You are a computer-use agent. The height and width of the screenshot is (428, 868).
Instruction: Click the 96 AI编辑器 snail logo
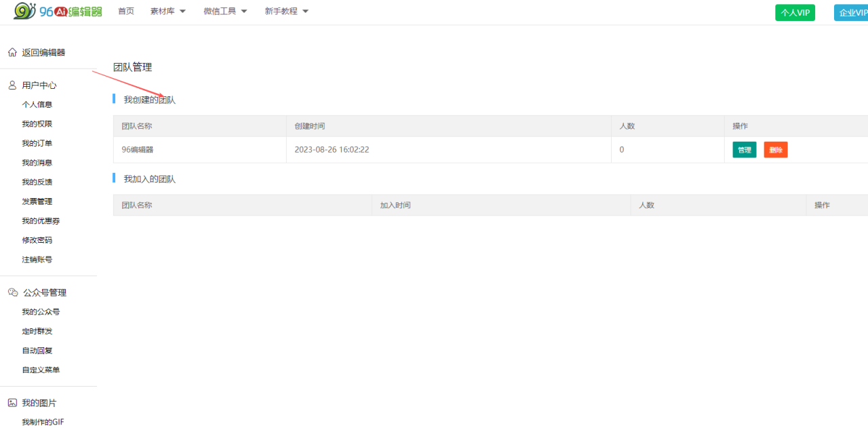click(x=58, y=11)
